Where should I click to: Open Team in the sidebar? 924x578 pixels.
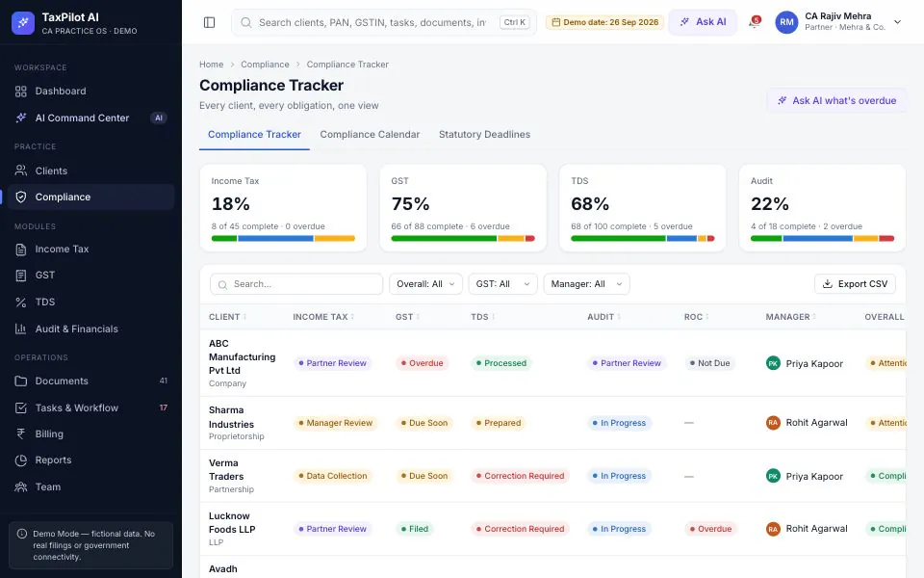coord(90,487)
